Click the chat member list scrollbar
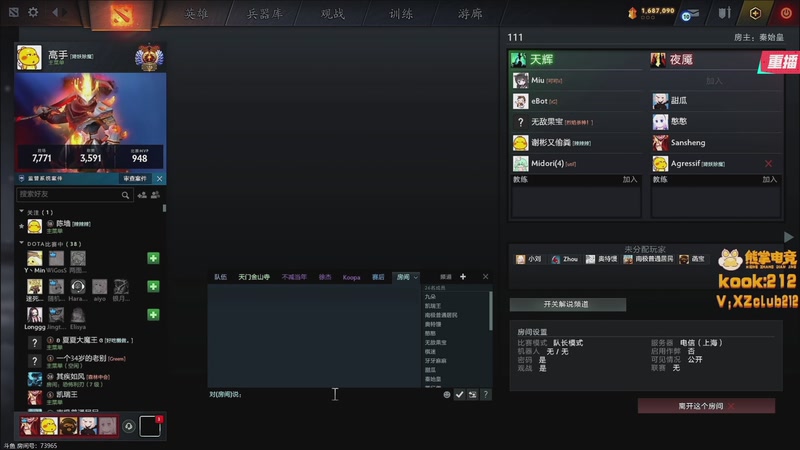Viewport: 800px width, 450px height. [x=491, y=311]
